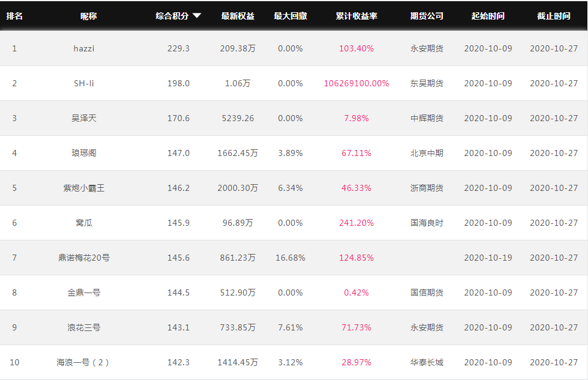Screen dimensions: 588x380
Task: Select the 东吴期货 company cell
Action: pos(426,83)
